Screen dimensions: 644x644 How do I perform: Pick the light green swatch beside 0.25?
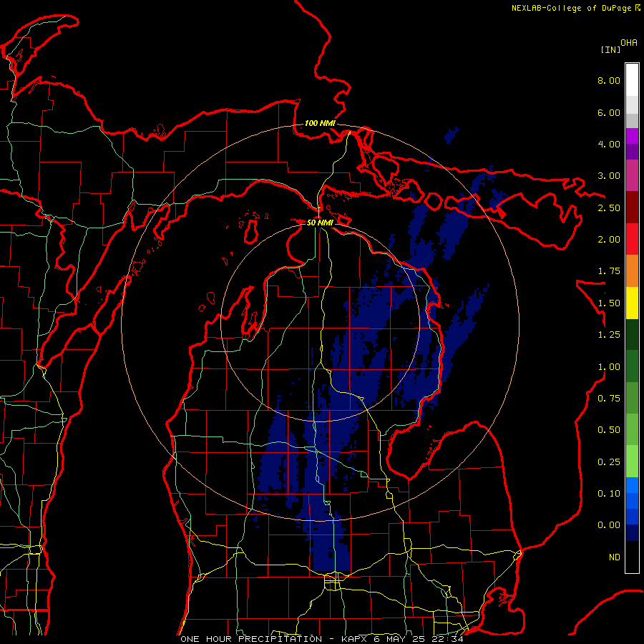click(632, 462)
